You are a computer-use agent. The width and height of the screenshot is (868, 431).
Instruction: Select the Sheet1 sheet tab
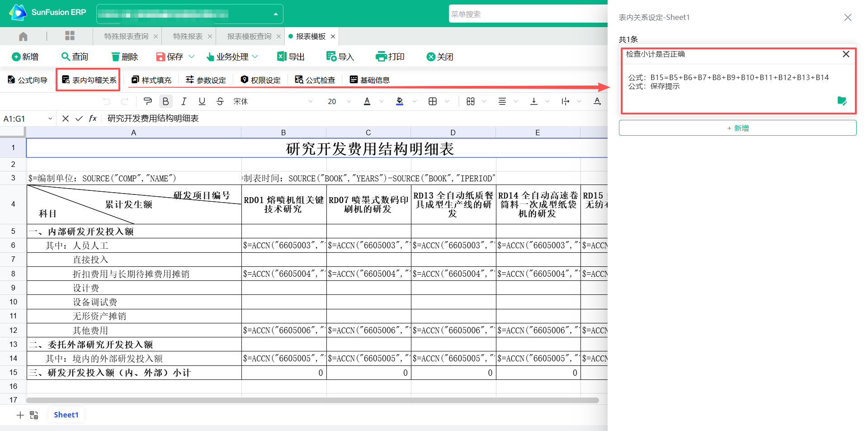click(x=66, y=415)
